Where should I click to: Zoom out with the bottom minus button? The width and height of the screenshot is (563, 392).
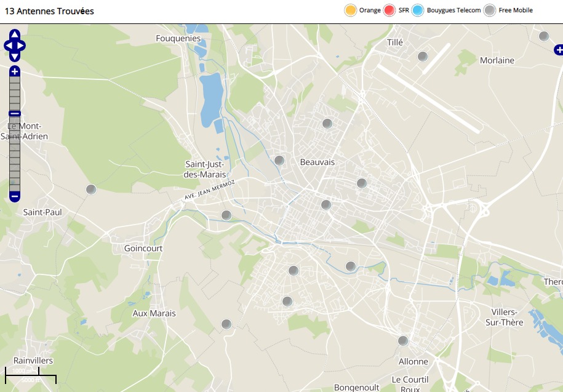[15, 197]
